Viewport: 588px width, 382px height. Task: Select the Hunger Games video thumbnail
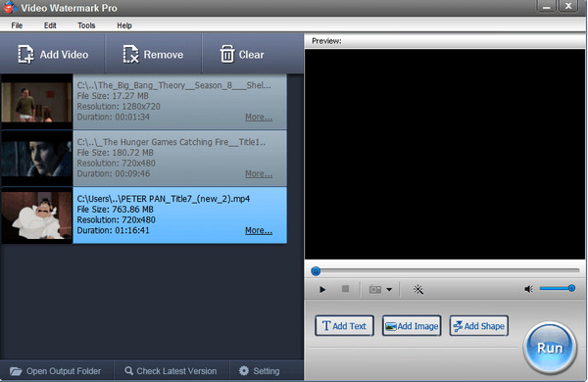point(37,159)
